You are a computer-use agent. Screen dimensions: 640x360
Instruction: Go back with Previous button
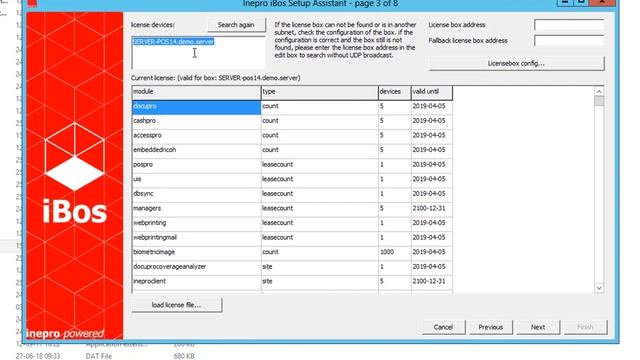[491, 327]
